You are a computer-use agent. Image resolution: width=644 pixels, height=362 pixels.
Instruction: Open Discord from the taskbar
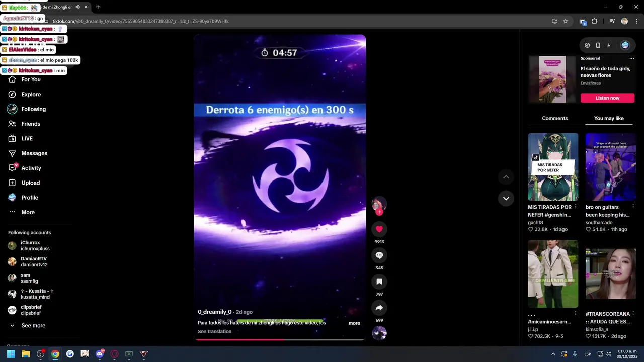(x=100, y=354)
